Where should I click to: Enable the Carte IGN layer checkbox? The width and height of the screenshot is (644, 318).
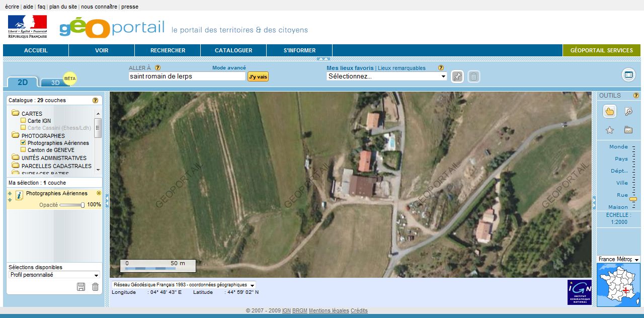point(23,121)
